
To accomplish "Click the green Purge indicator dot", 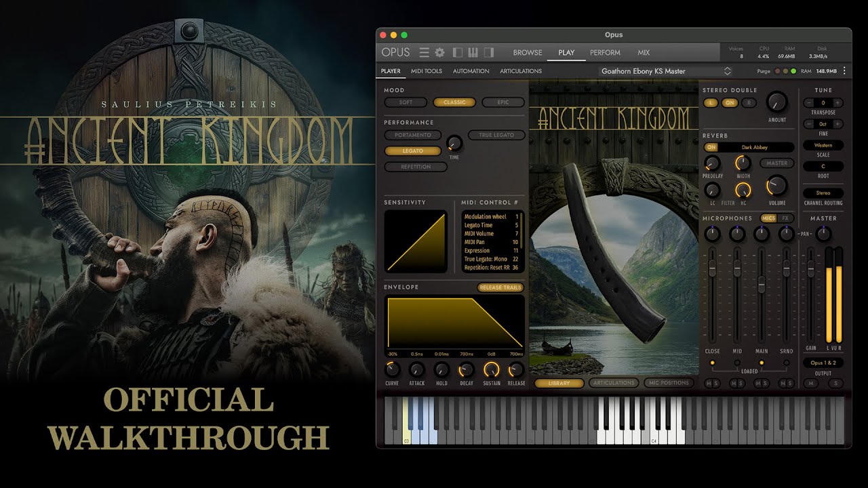I will coord(792,71).
